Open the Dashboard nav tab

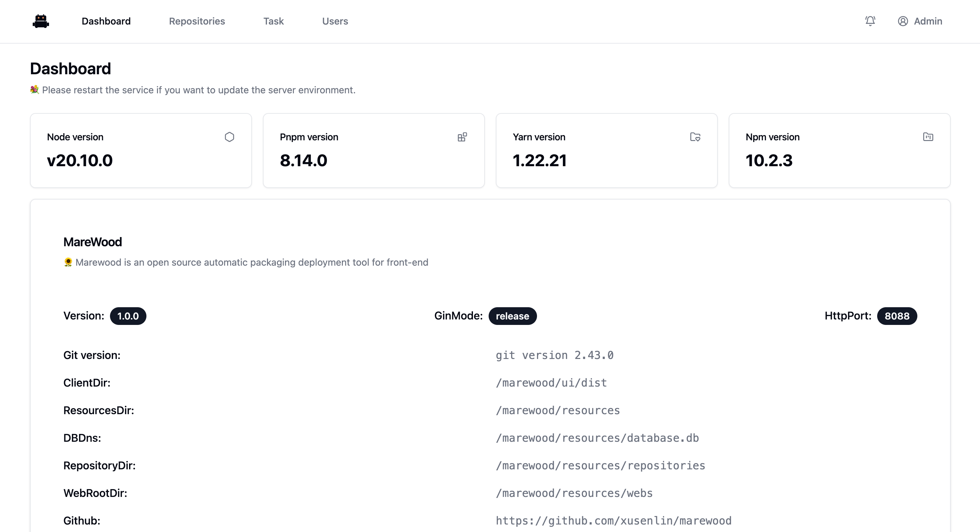[106, 21]
